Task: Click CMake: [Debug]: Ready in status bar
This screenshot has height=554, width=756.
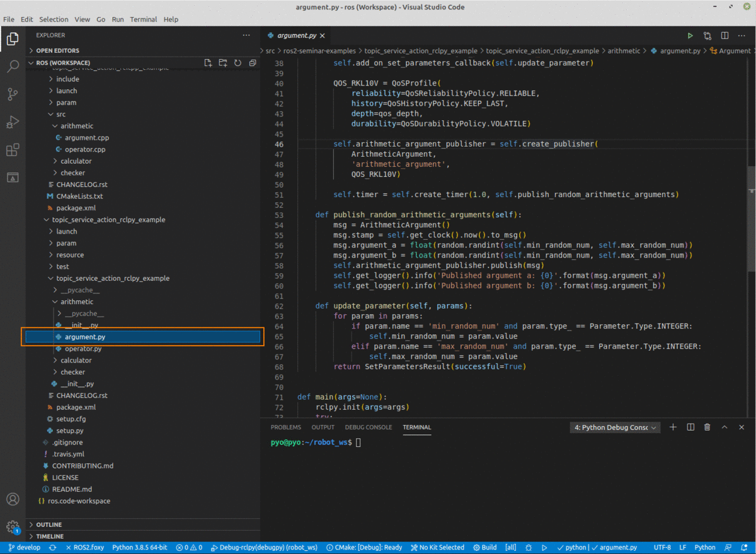Action: click(x=364, y=547)
